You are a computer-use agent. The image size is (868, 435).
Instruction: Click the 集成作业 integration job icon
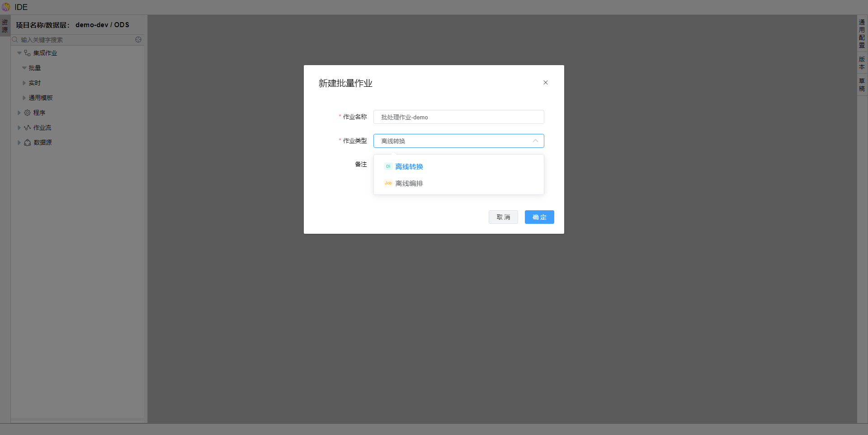[27, 53]
